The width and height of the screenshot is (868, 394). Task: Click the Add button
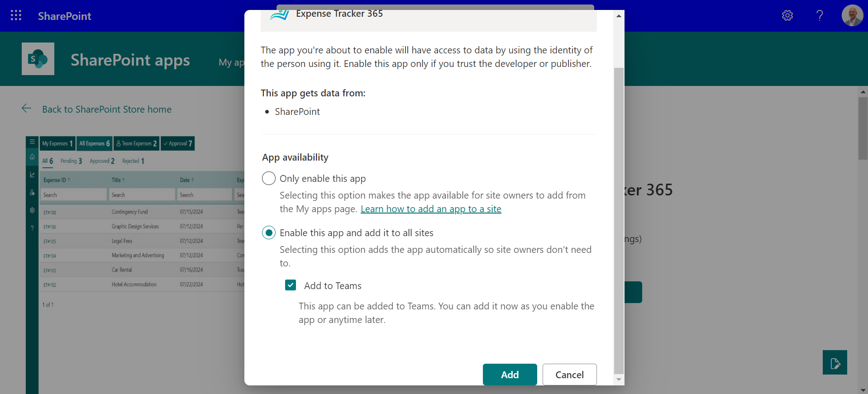tap(510, 375)
